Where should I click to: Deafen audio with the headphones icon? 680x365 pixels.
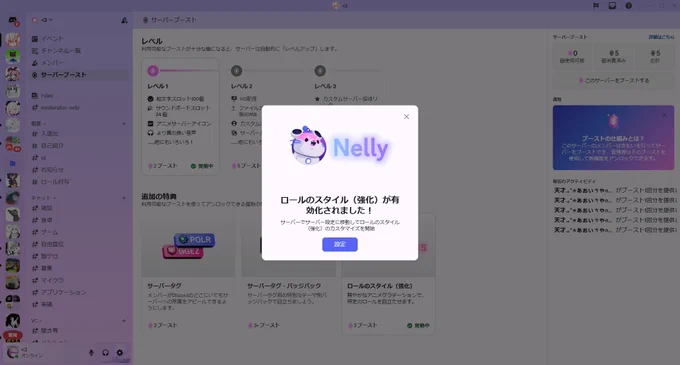click(x=105, y=353)
